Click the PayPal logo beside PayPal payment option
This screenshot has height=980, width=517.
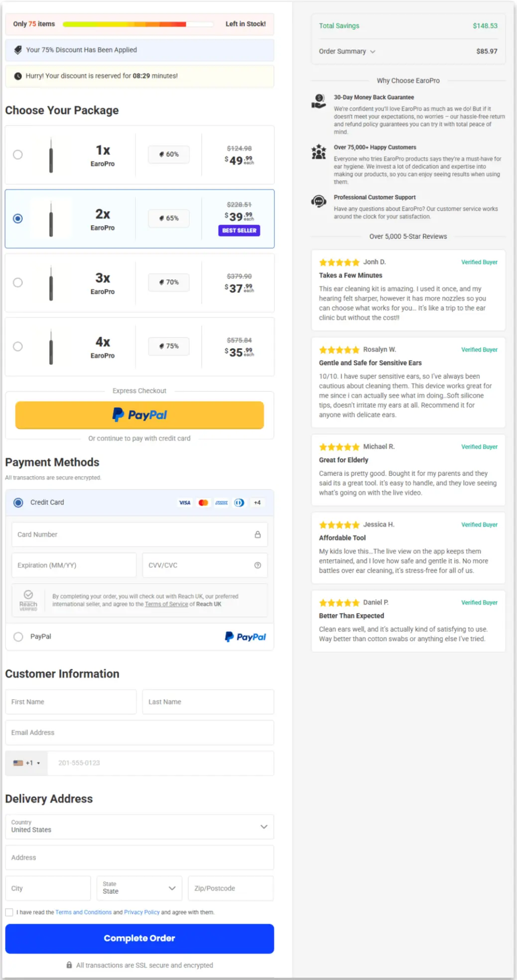[x=245, y=636]
